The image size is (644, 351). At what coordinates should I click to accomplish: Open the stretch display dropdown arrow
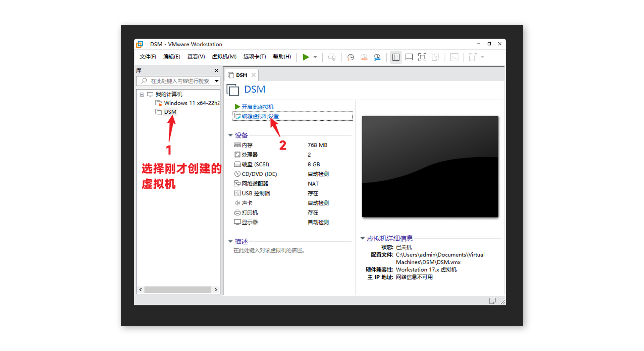[x=482, y=57]
